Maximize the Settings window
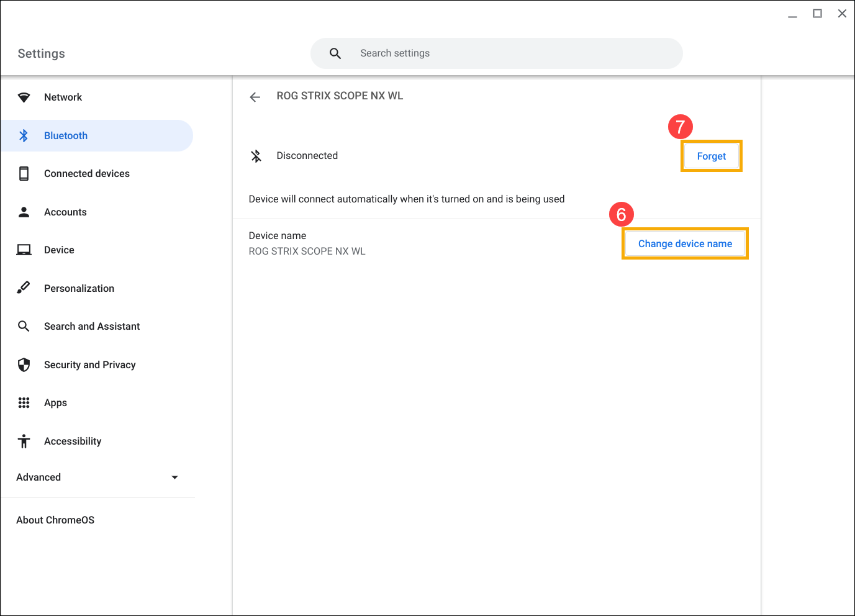The height and width of the screenshot is (616, 855). 817,14
